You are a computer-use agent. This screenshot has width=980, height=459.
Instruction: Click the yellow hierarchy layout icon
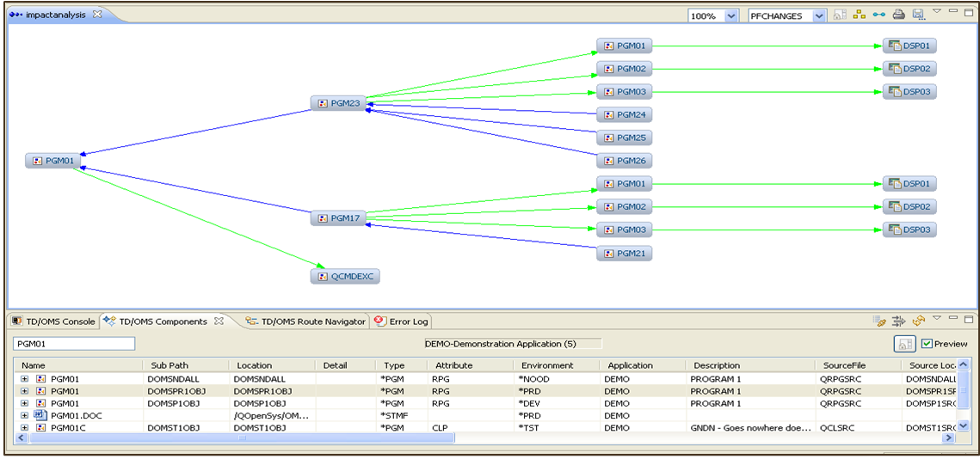tap(860, 15)
